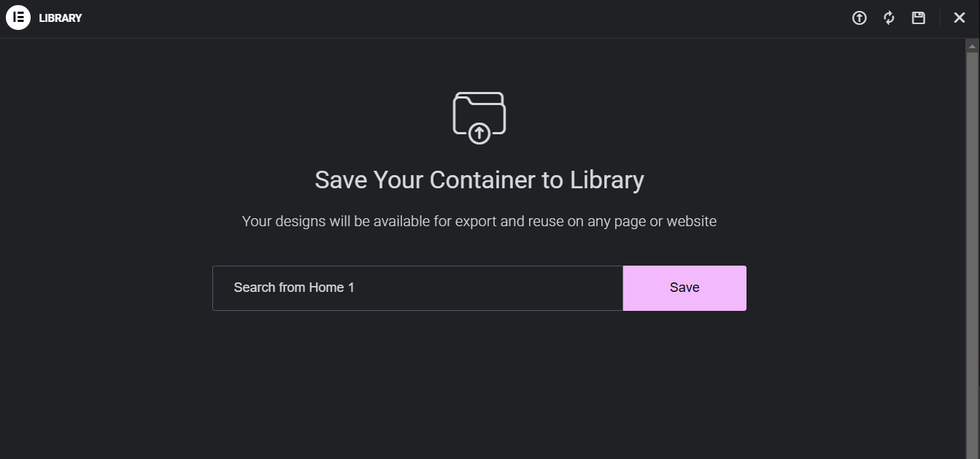Image resolution: width=980 pixels, height=459 pixels.
Task: Click the word "website" in the description line
Action: 692,221
